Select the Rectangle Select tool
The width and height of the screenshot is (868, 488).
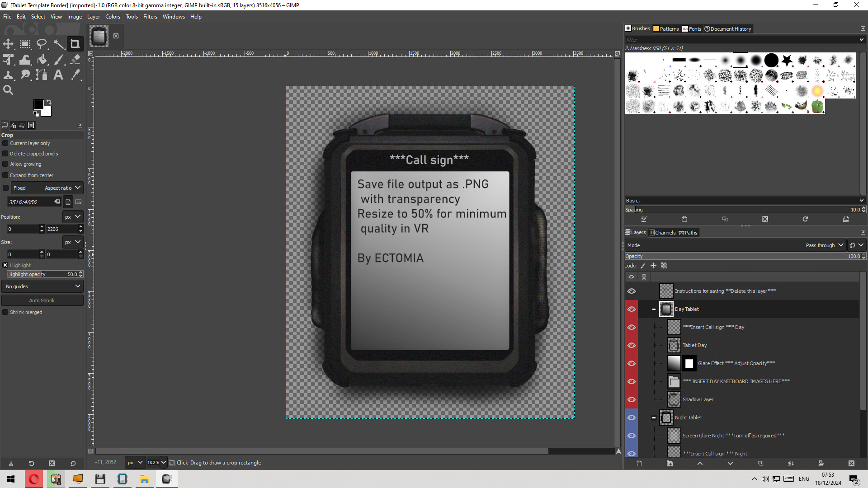25,44
